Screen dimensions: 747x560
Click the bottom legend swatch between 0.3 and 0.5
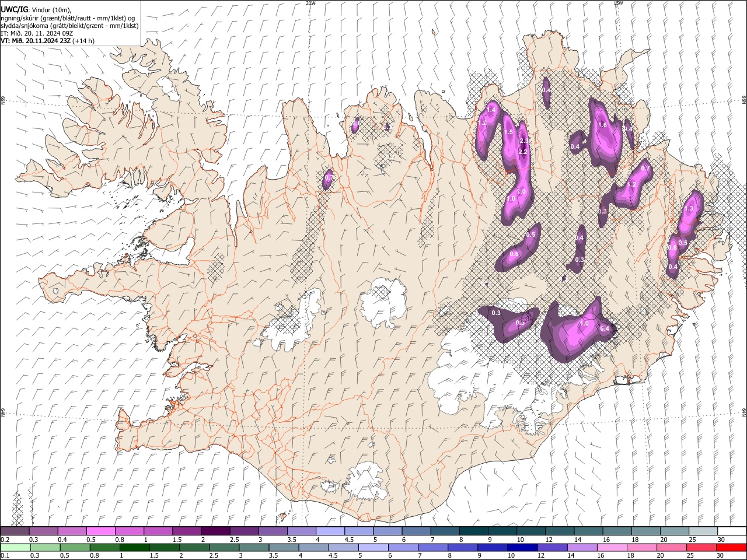(x=45, y=547)
